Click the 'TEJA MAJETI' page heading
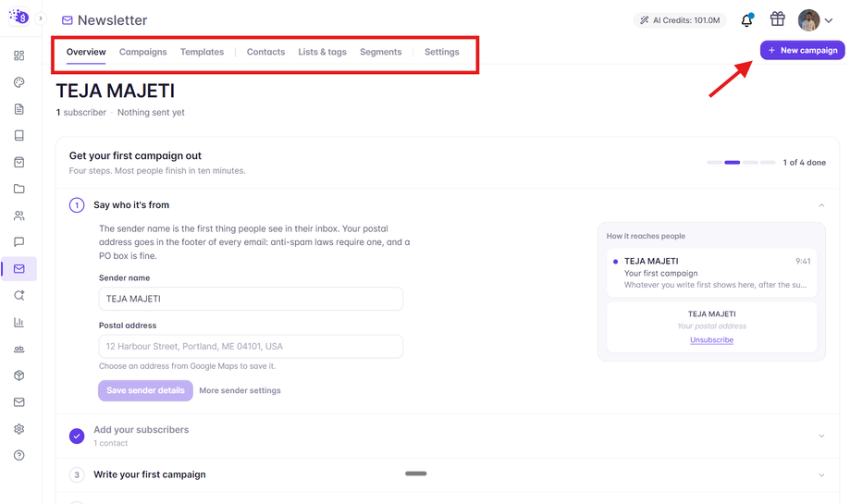850x504 pixels. [x=116, y=91]
